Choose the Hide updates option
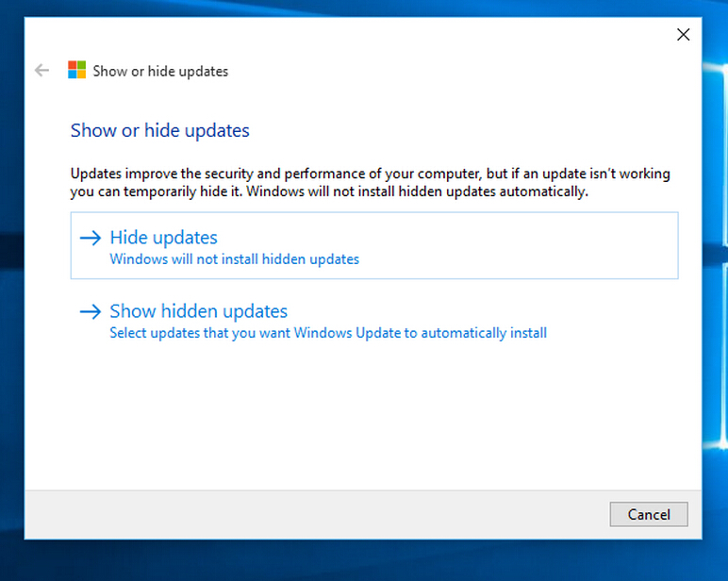The image size is (728, 581). point(374,245)
